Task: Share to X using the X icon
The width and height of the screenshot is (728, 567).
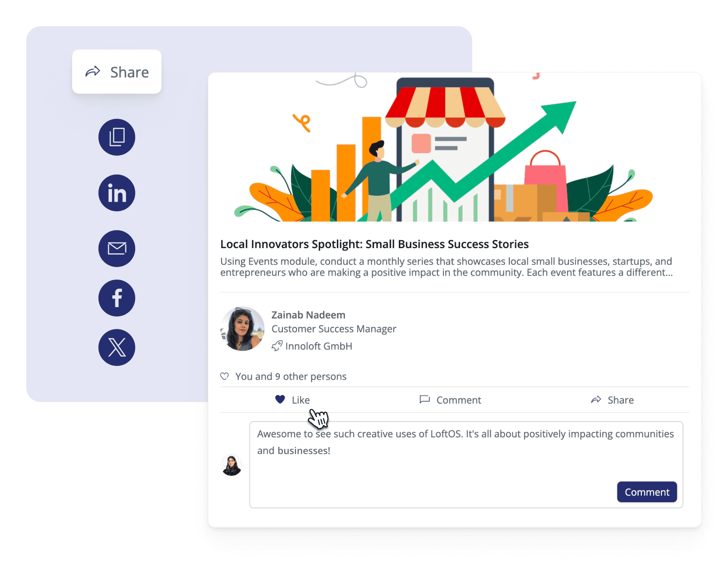Action: click(117, 347)
